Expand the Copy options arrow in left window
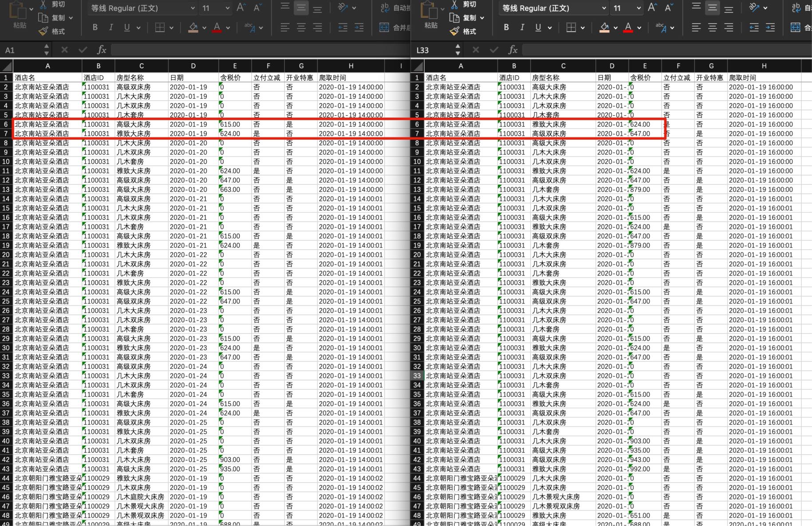 point(71,18)
